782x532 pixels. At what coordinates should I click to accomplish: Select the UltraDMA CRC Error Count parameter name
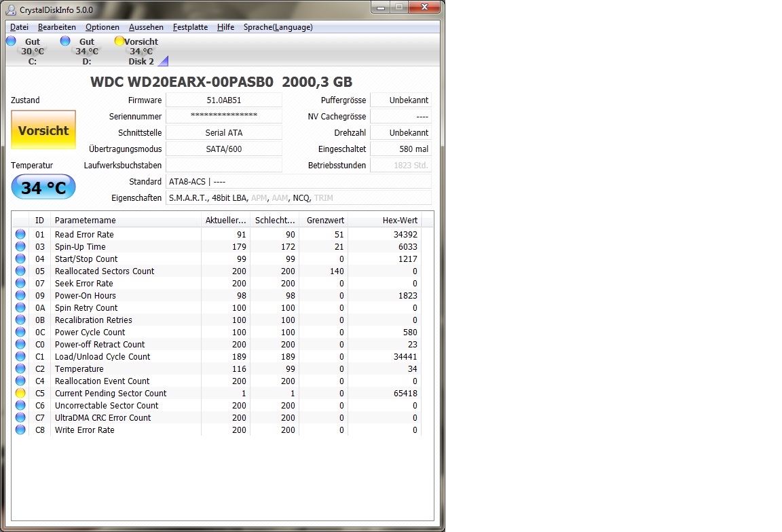103,417
